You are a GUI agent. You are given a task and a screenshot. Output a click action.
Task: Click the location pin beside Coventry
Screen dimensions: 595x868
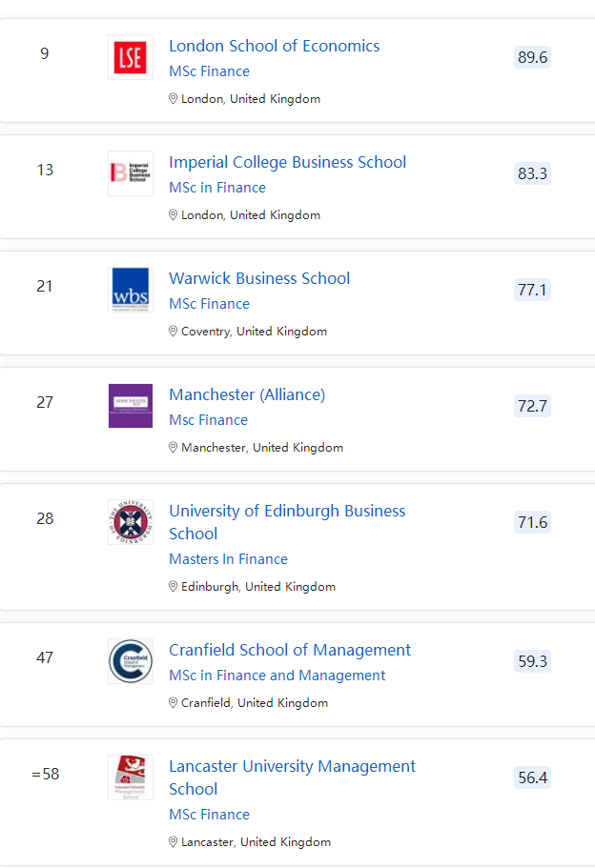pos(174,332)
